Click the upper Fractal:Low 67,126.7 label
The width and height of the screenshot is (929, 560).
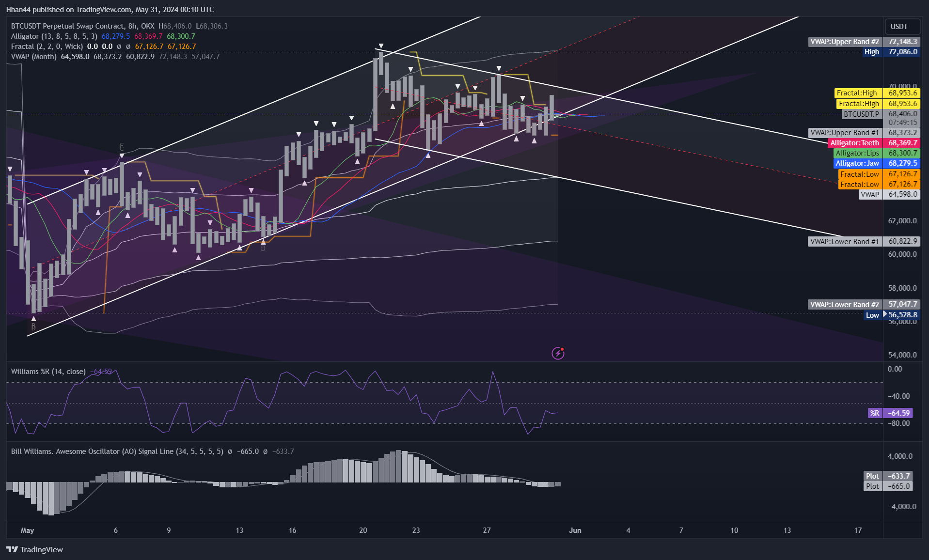coord(879,174)
